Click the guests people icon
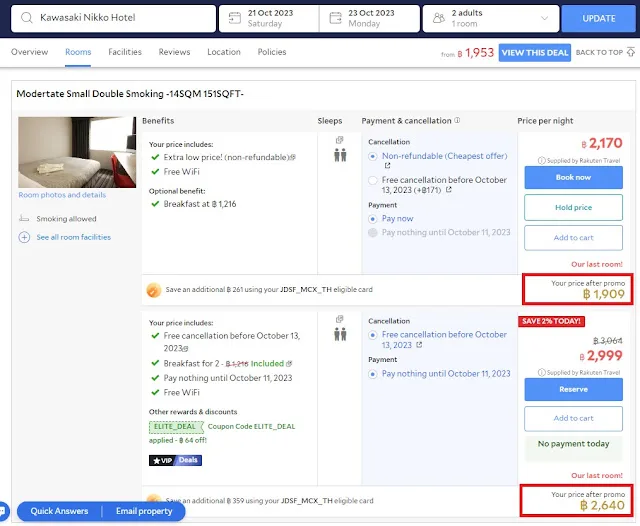The height and width of the screenshot is (526, 640). pos(439,18)
